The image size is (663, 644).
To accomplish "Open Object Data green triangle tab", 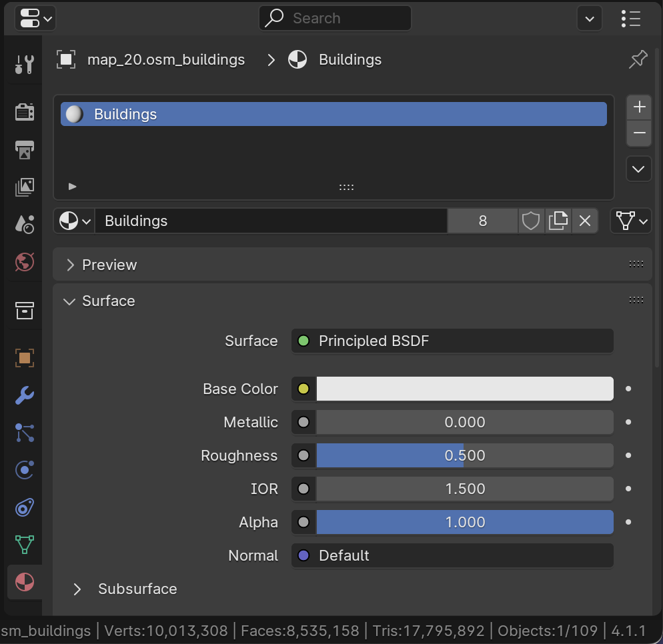I will [25, 544].
